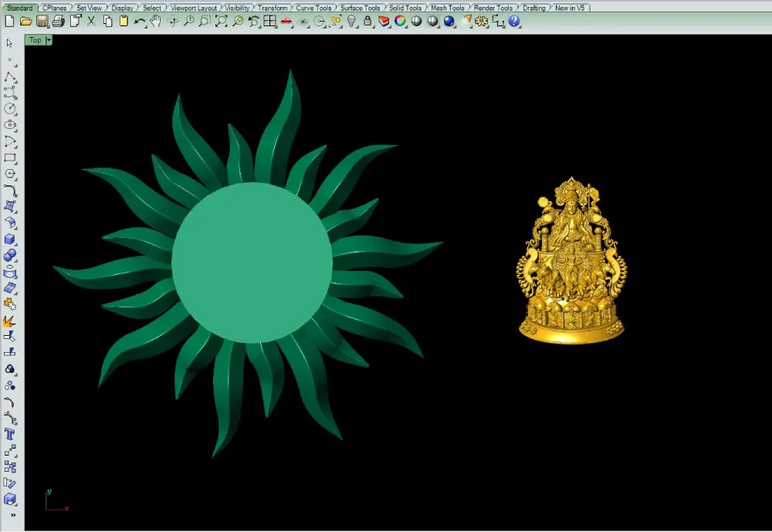The image size is (772, 532).
Task: Click the Explode icon
Action: tap(10, 321)
